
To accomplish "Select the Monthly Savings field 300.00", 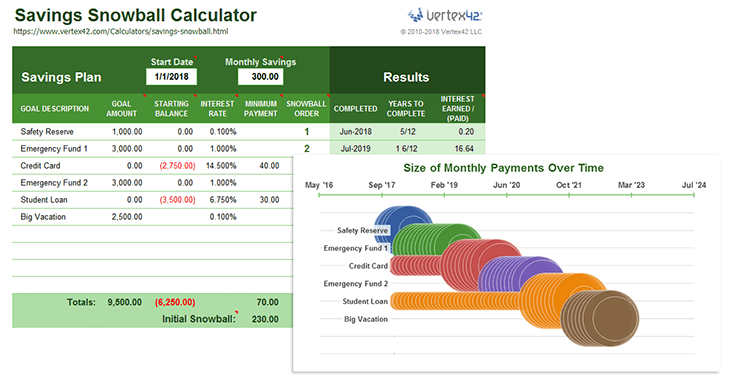I will (x=260, y=77).
